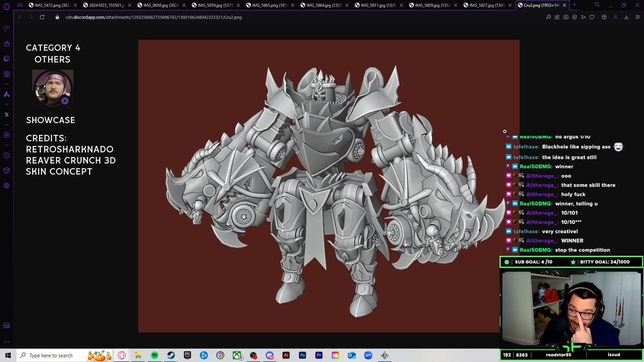
Task: Open Outlook from the taskbar
Action: [352, 355]
